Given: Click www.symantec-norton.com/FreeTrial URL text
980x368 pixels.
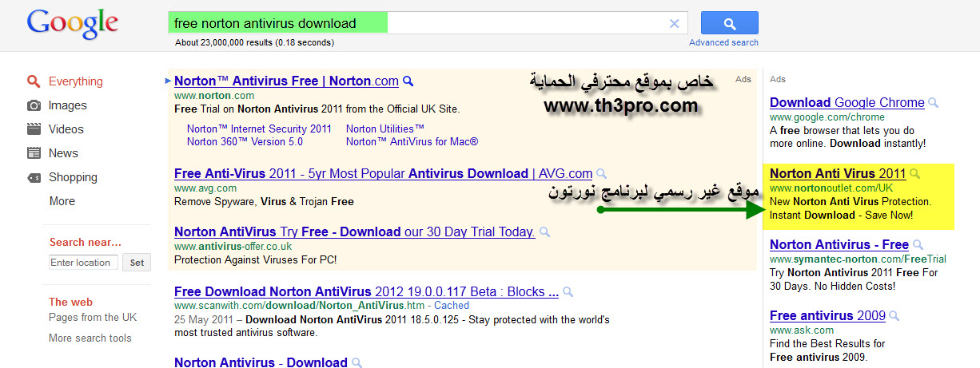Looking at the screenshot, I should (858, 259).
